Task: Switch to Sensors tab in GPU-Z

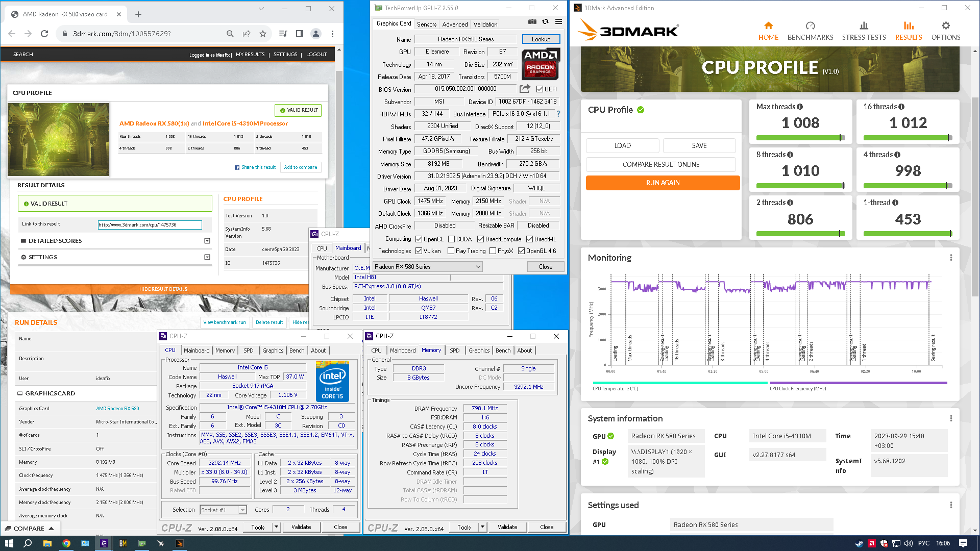Action: 427,24
